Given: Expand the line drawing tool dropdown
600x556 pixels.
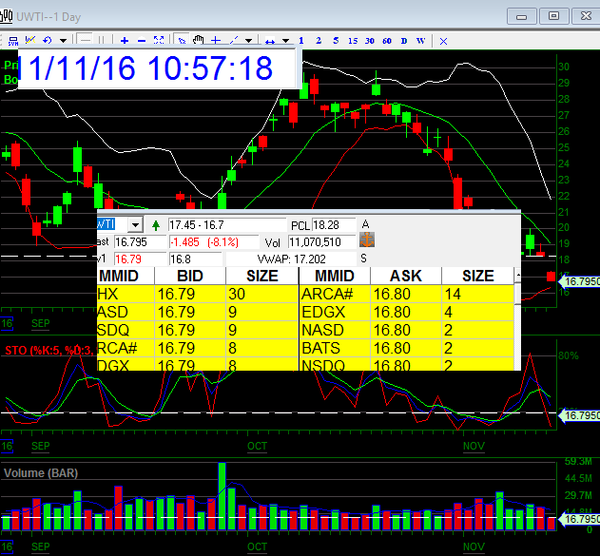Looking at the screenshot, I should [x=249, y=40].
